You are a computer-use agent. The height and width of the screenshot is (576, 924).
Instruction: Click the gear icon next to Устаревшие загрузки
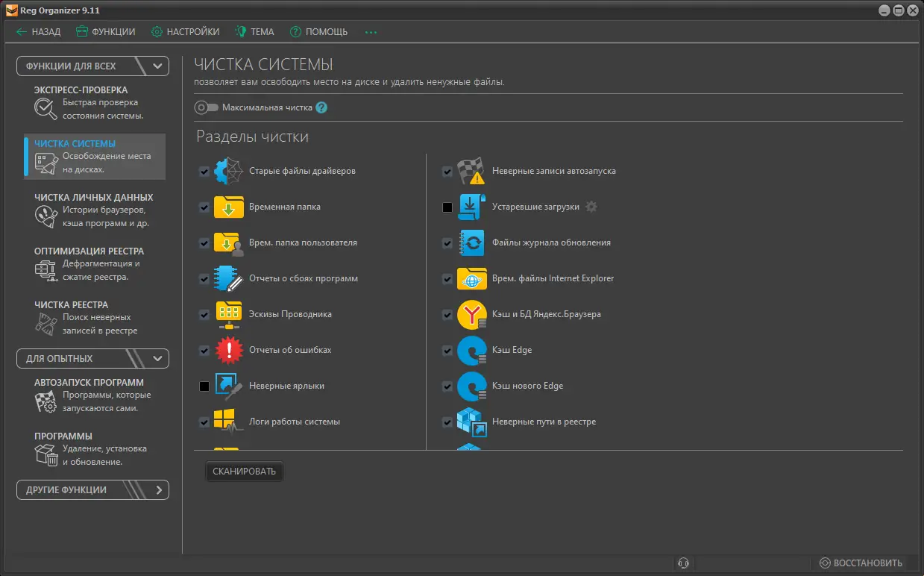point(591,207)
